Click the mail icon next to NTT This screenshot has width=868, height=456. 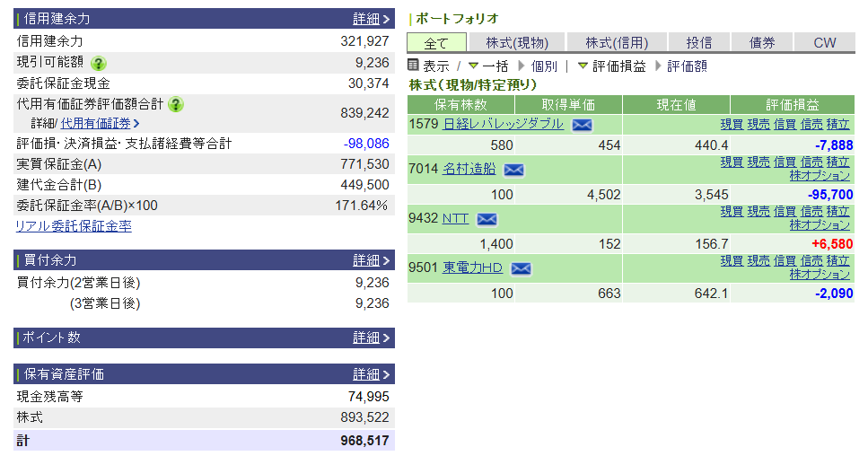486,218
